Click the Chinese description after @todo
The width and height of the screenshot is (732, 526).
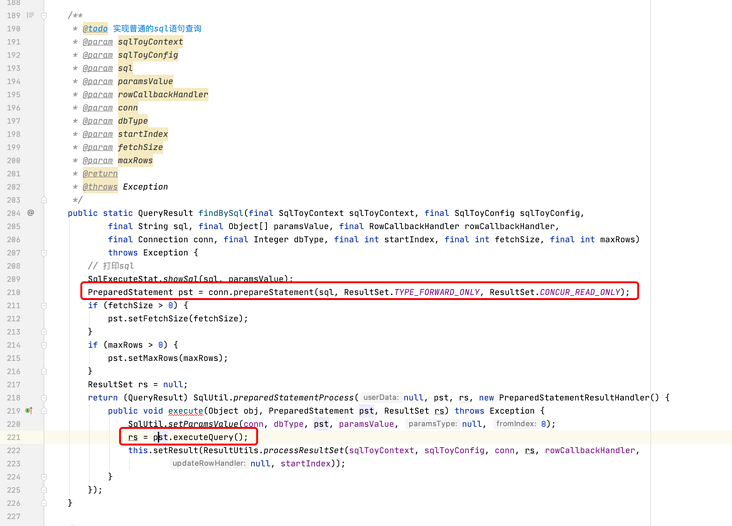(157, 28)
